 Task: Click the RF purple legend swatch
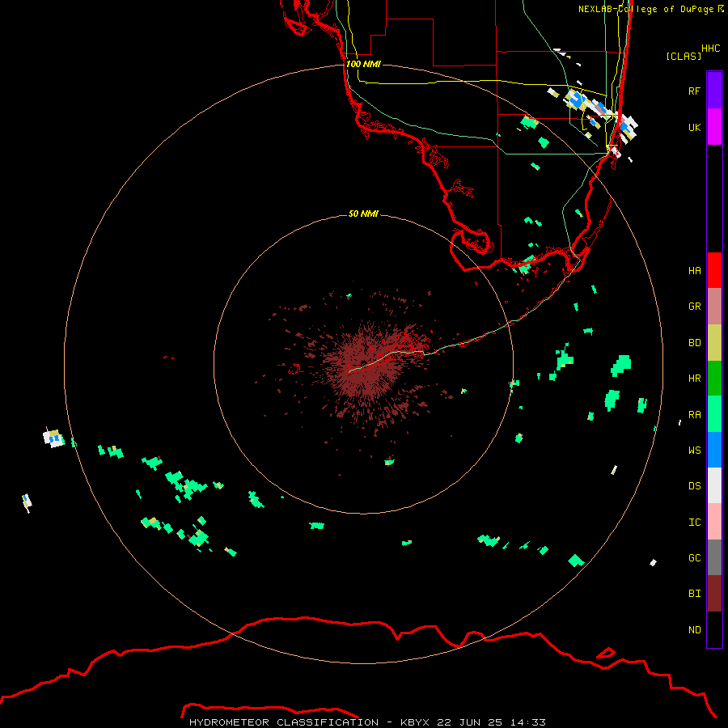[x=714, y=91]
